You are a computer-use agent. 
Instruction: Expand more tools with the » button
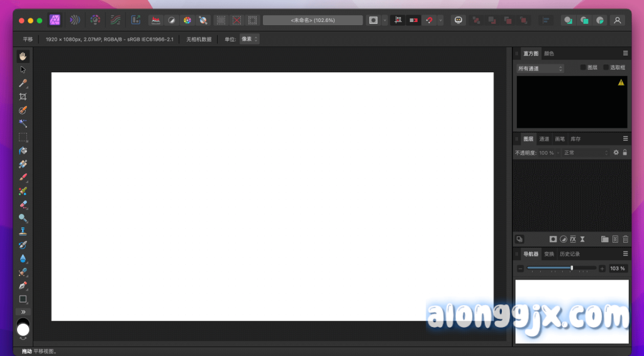tap(23, 311)
